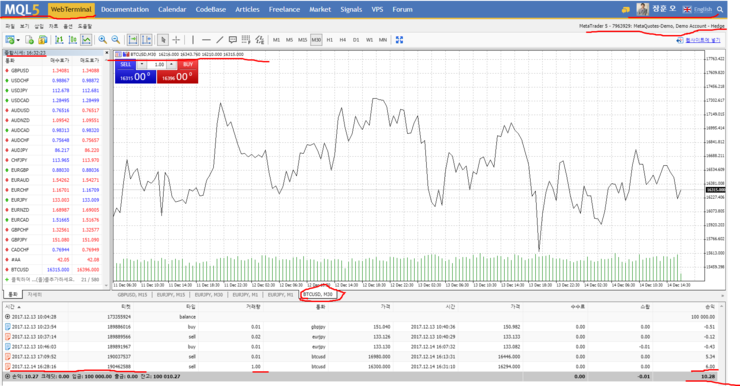Select the vertical line drawing tool

click(193, 40)
